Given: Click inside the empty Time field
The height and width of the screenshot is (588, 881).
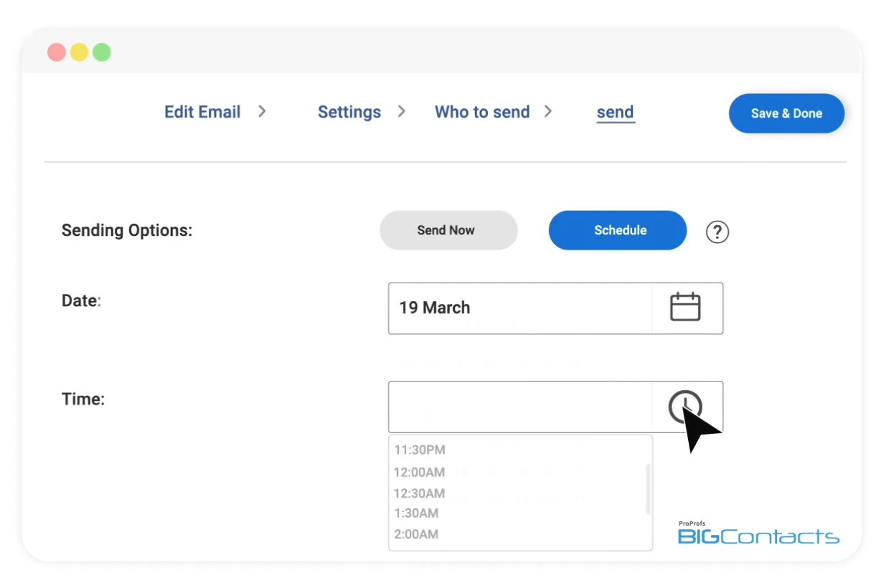Looking at the screenshot, I should click(x=519, y=407).
